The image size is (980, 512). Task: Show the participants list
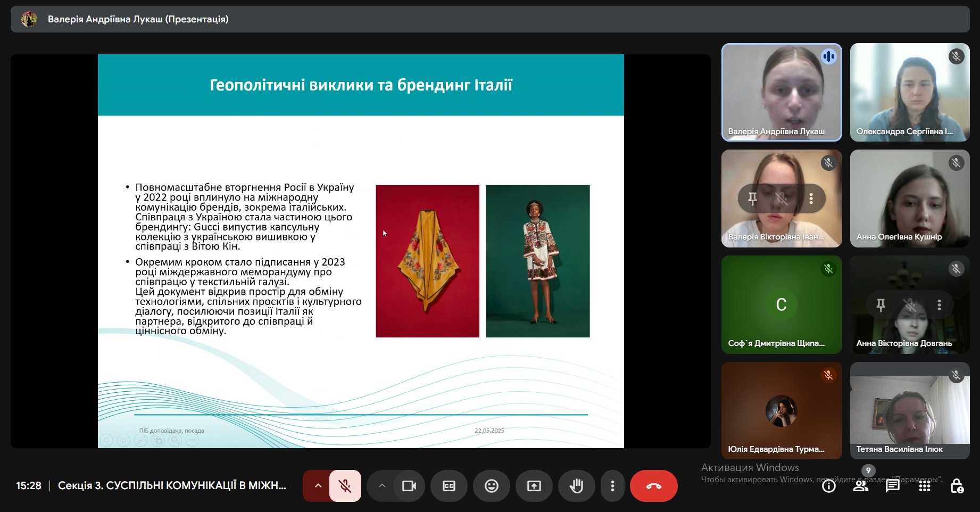[x=860, y=486]
